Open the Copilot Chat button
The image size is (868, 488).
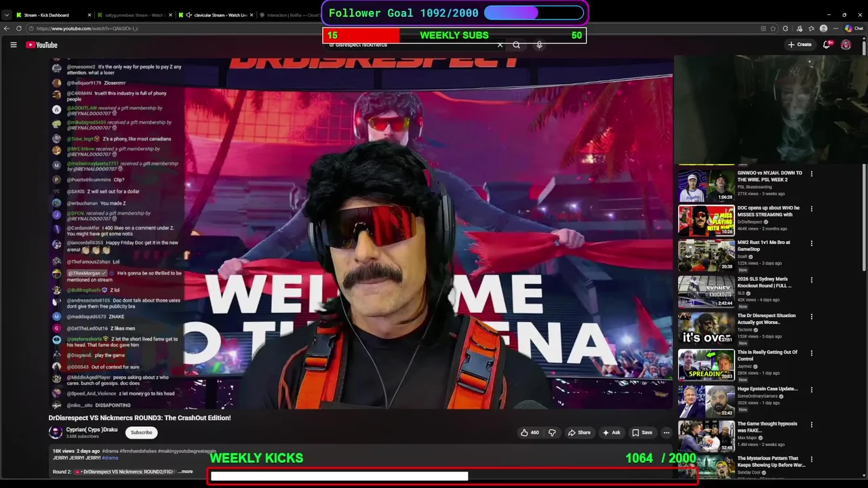[854, 28]
